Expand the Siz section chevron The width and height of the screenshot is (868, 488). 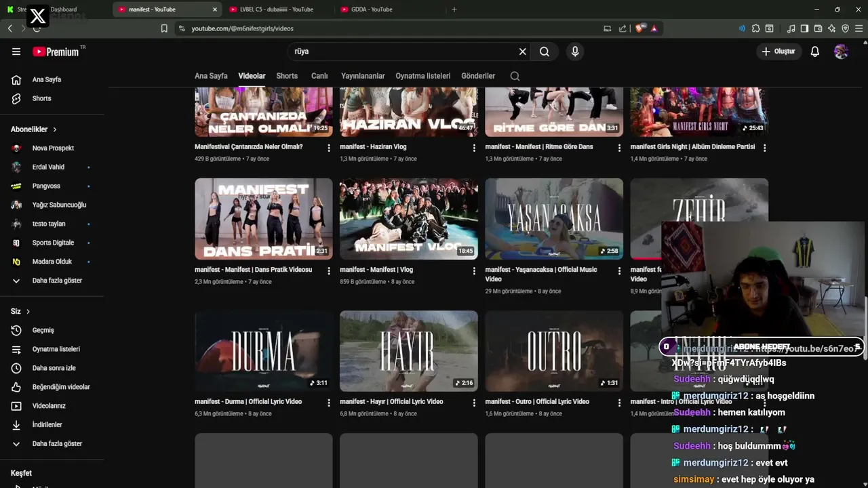28,312
